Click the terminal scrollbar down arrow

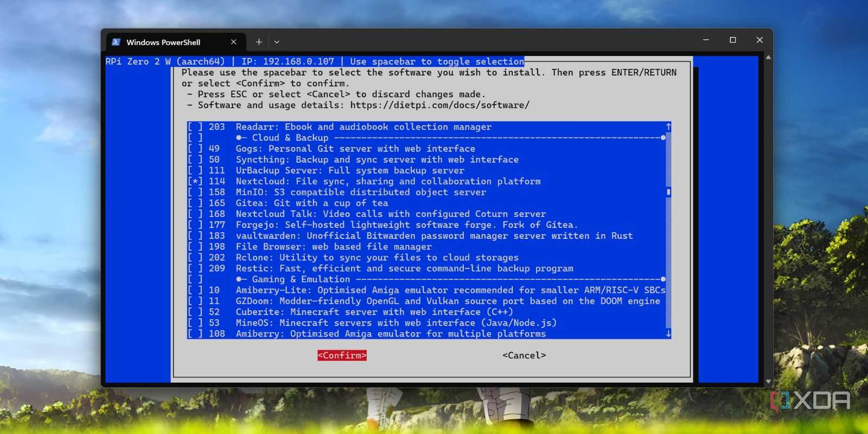pos(768,381)
